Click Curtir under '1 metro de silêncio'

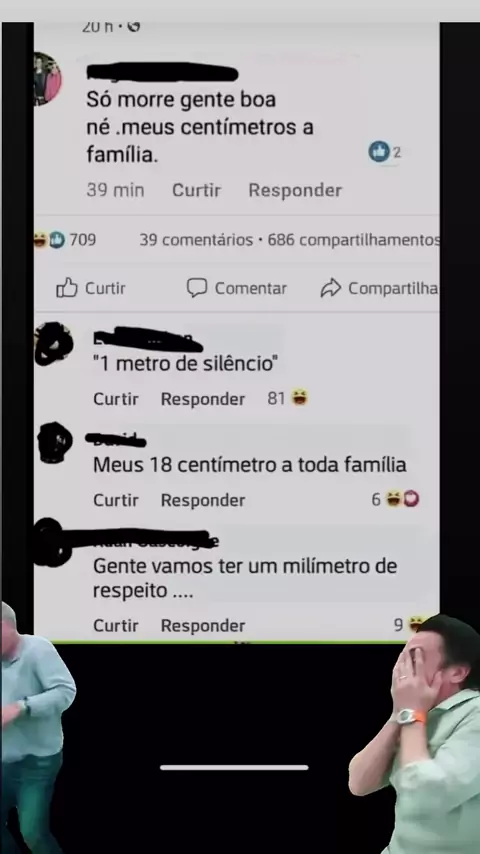point(116,399)
